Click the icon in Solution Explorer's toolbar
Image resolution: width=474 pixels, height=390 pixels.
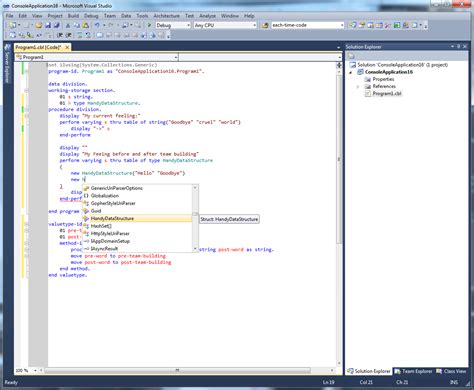352,56
